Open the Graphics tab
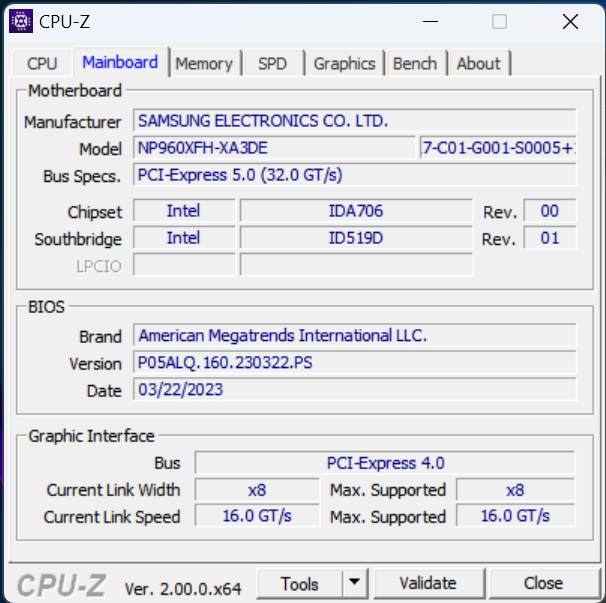This screenshot has height=603, width=606. pyautogui.click(x=344, y=63)
